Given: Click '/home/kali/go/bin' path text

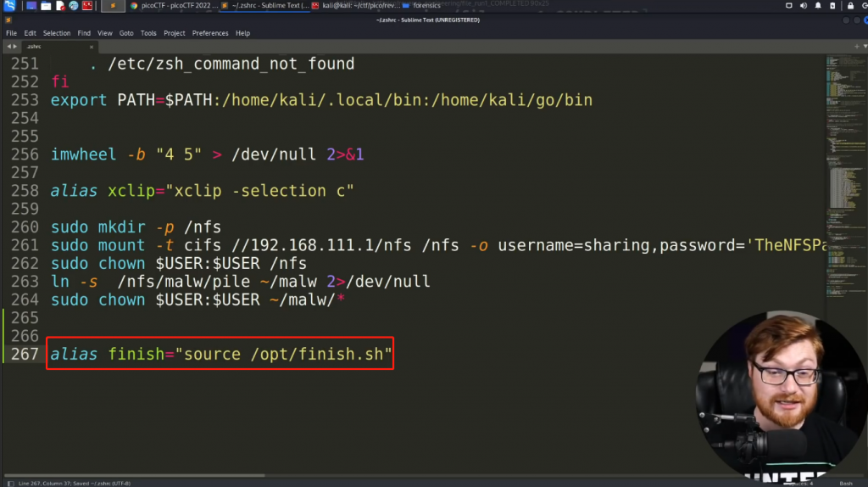Looking at the screenshot, I should [512, 100].
